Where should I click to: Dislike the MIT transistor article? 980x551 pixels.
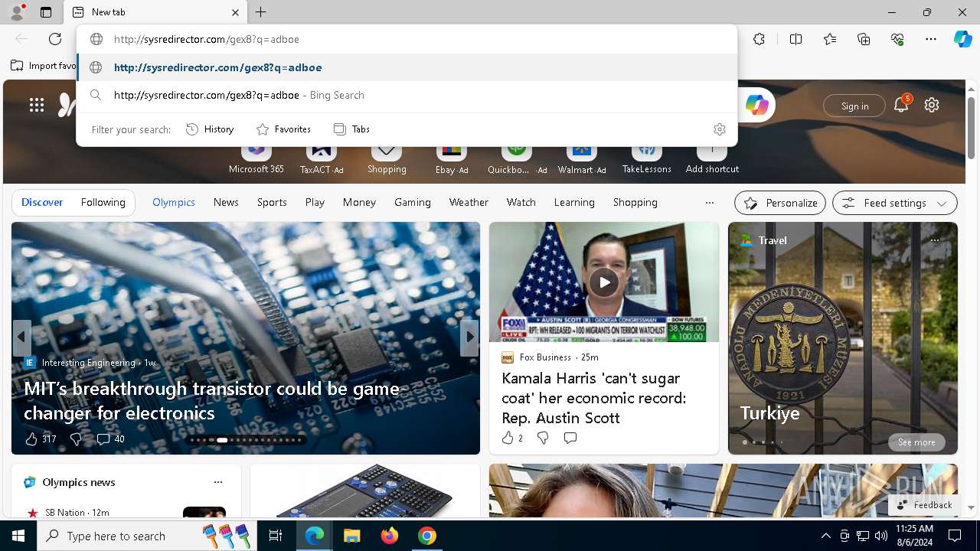pos(76,439)
